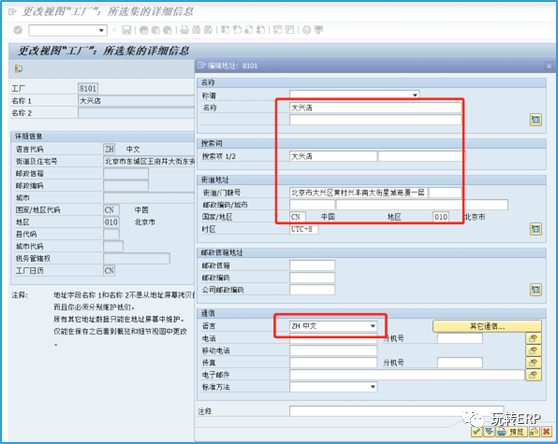Click the blue check-address button in dialog footer
The image size is (558, 444).
click(x=489, y=432)
